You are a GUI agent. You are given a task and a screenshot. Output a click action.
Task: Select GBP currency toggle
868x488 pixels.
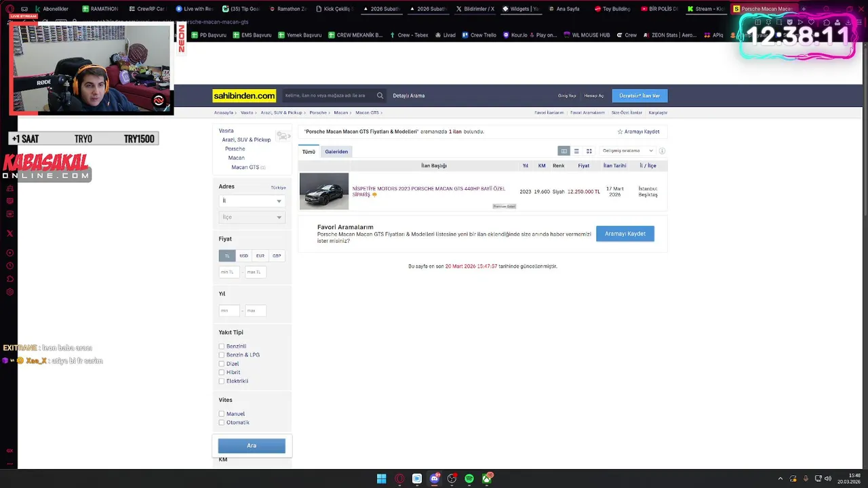coord(277,256)
